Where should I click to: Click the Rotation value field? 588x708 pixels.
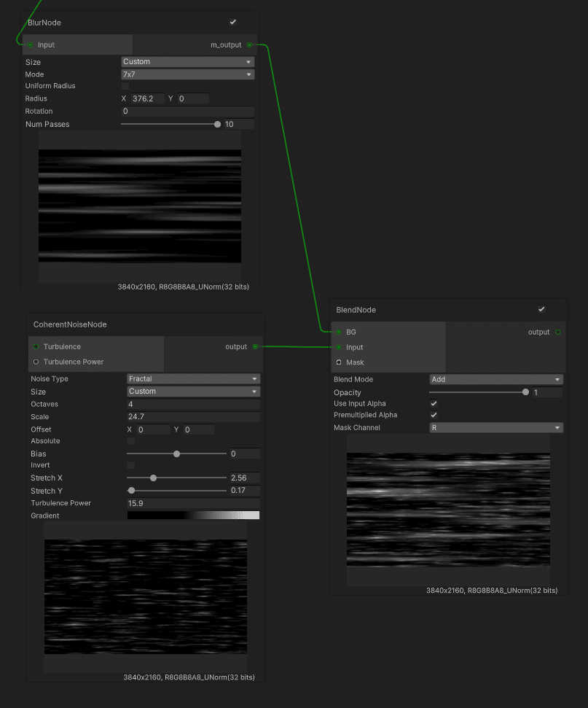(188, 111)
